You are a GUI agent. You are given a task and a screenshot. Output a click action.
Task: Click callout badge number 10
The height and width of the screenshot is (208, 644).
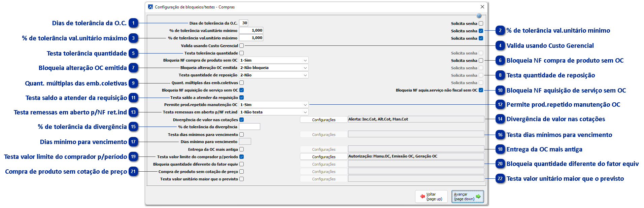pyautogui.click(x=500, y=90)
